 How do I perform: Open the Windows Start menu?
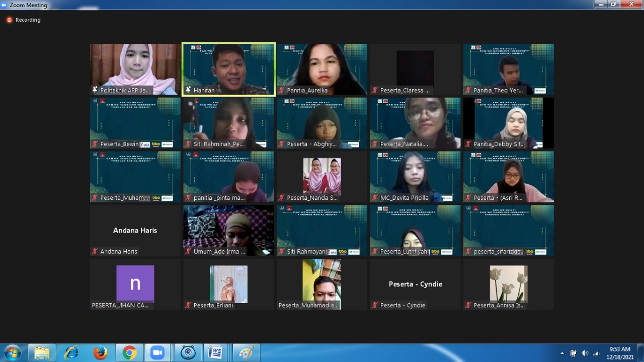coord(12,352)
